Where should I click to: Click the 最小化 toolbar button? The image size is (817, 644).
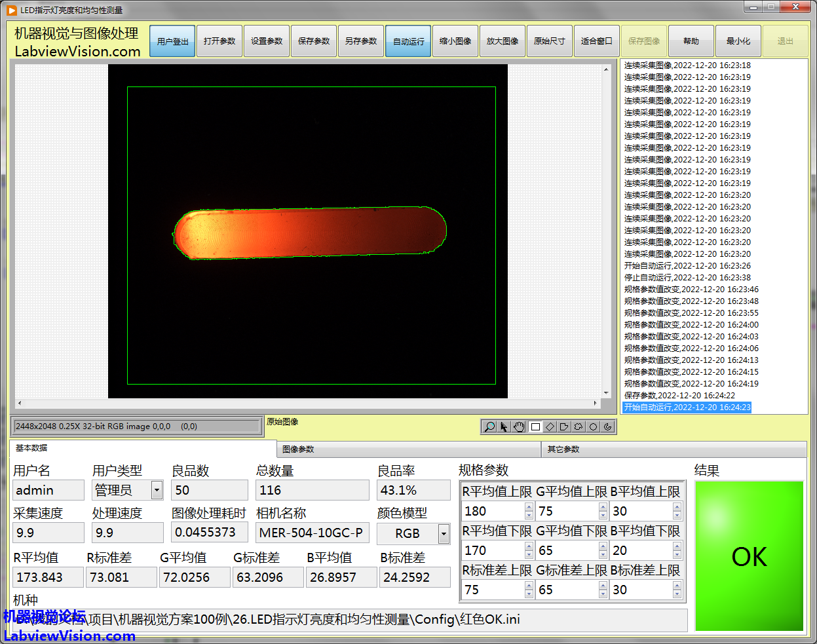click(x=738, y=41)
